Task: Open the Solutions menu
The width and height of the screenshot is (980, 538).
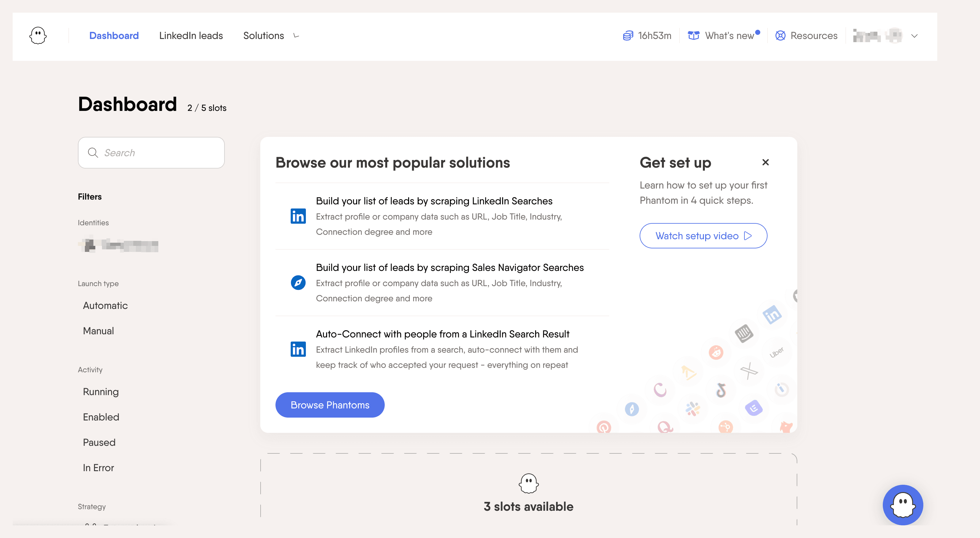Action: coord(264,35)
